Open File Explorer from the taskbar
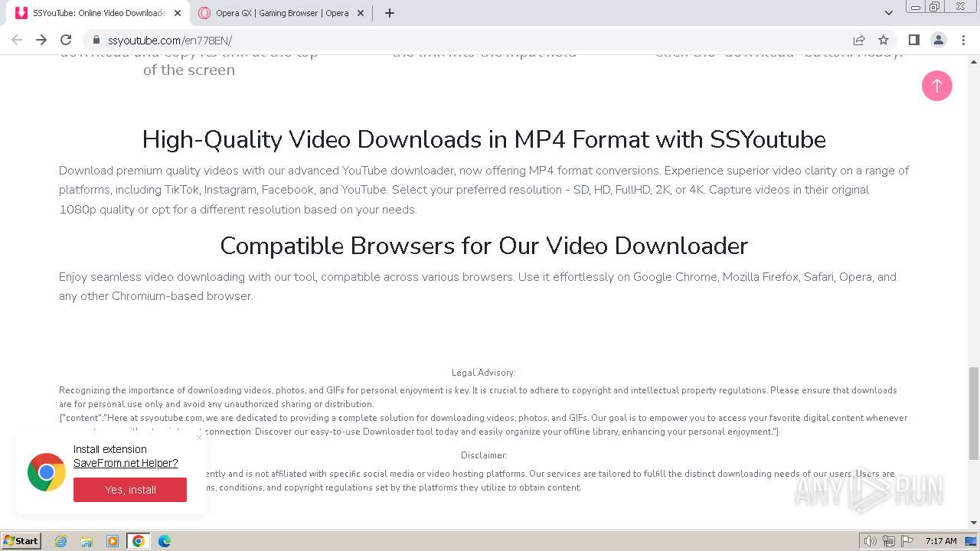 (87, 541)
